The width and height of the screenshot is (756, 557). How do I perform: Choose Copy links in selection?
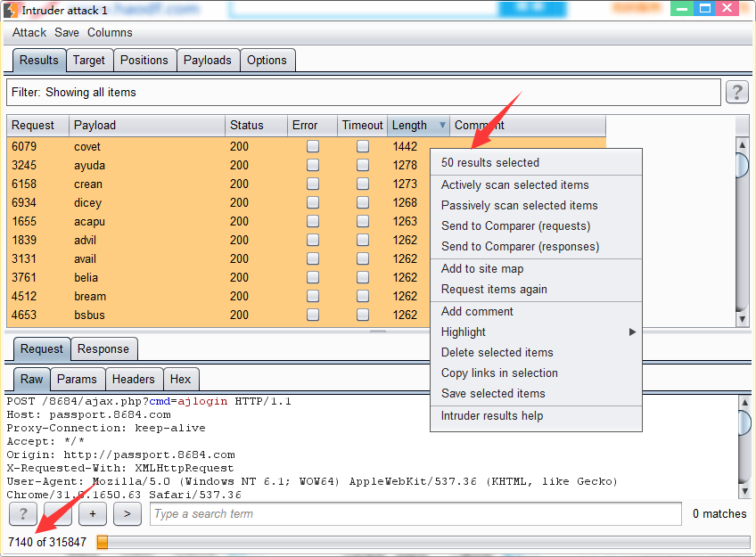536,373
